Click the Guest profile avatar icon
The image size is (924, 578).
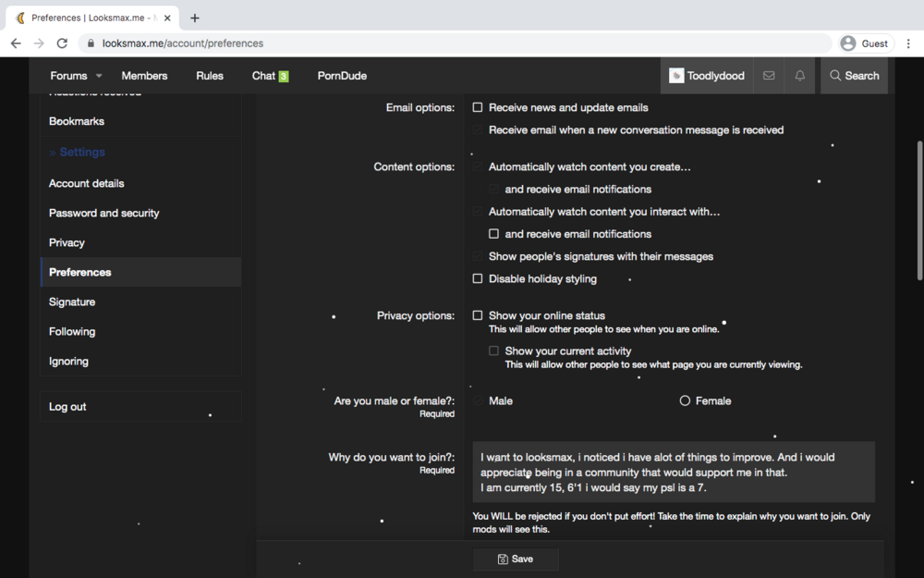[848, 43]
